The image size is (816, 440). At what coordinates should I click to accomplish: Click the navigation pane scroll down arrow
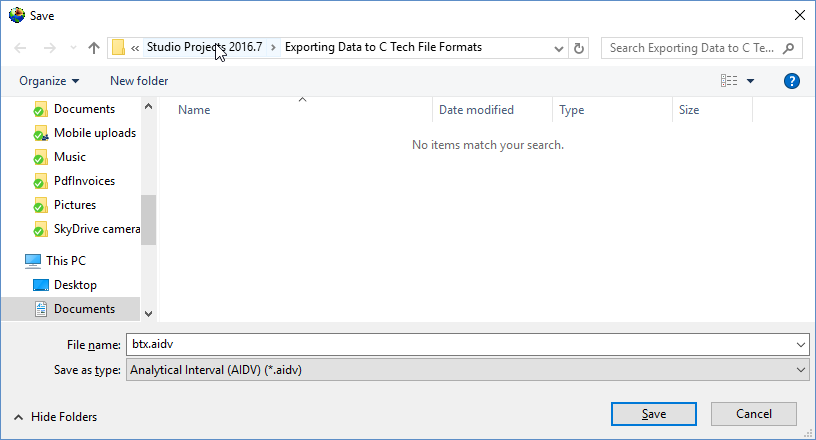[x=148, y=313]
